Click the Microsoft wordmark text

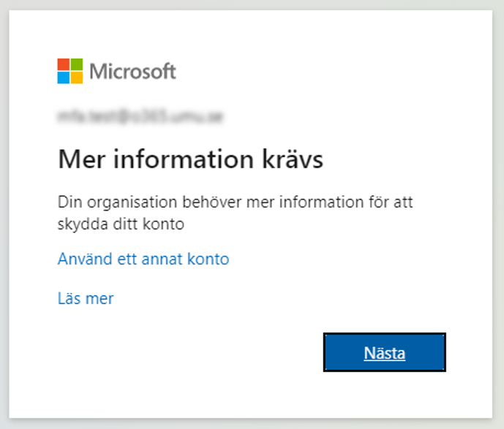pyautogui.click(x=132, y=72)
